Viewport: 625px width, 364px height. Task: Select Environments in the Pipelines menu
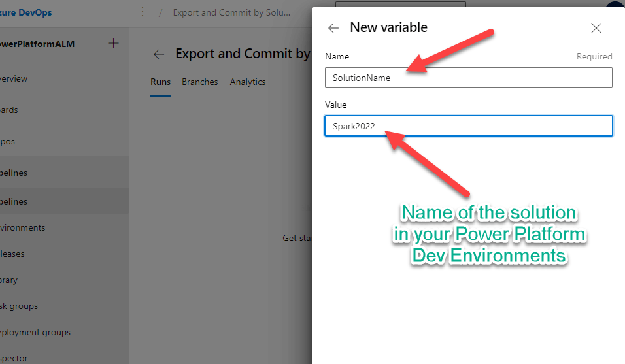[23, 227]
